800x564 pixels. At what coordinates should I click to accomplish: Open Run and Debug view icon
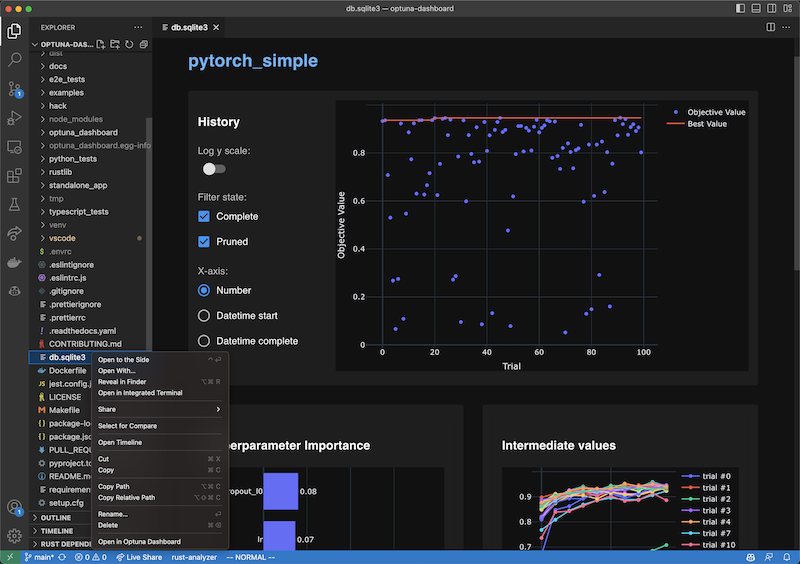(x=14, y=118)
